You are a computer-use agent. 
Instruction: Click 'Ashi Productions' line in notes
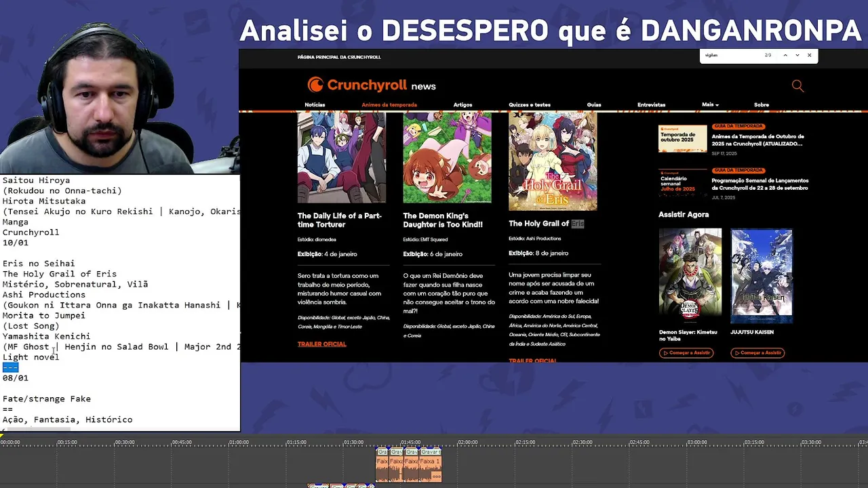(44, 295)
